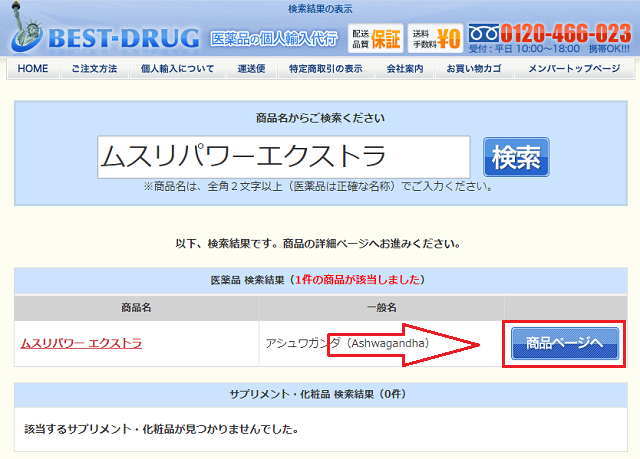Click the product name search field

coord(284,157)
